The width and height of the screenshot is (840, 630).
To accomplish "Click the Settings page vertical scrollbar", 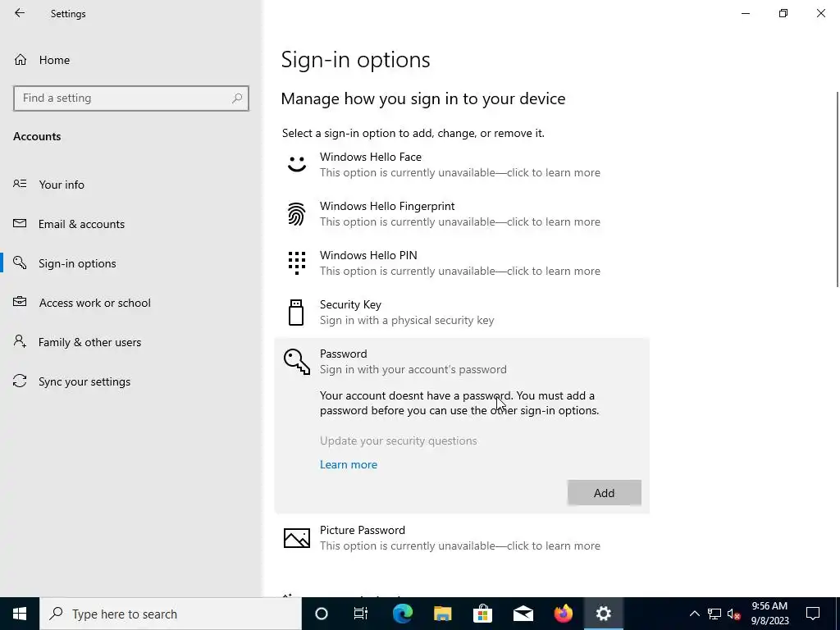I will coord(838,189).
